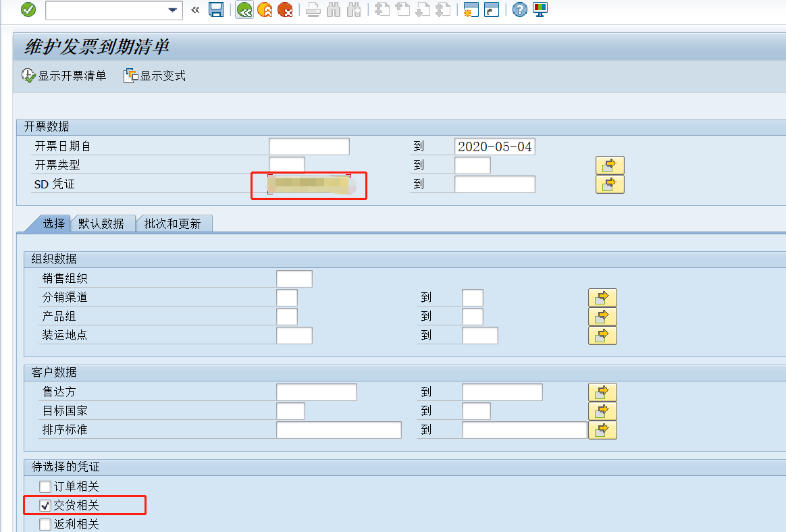The image size is (786, 532).
Task: Switch to the 默认数据 tab
Action: (x=103, y=223)
